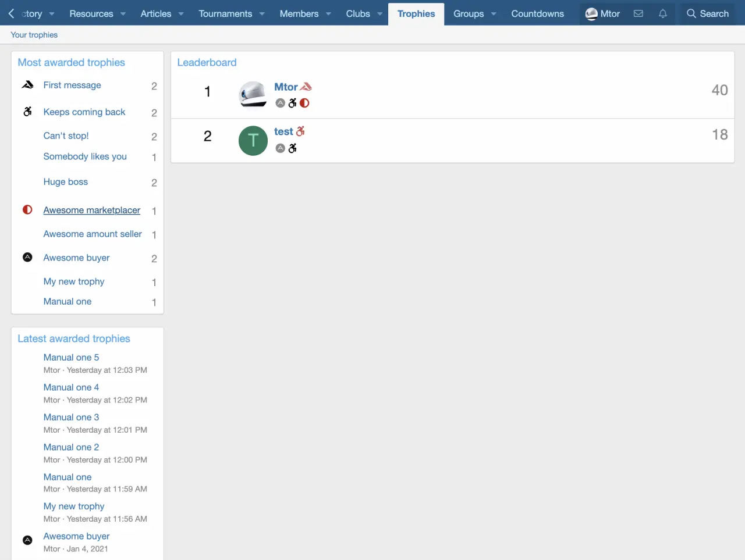Open Mtor's helmet avatar in leaderboard
The width and height of the screenshot is (745, 560).
pos(253,94)
